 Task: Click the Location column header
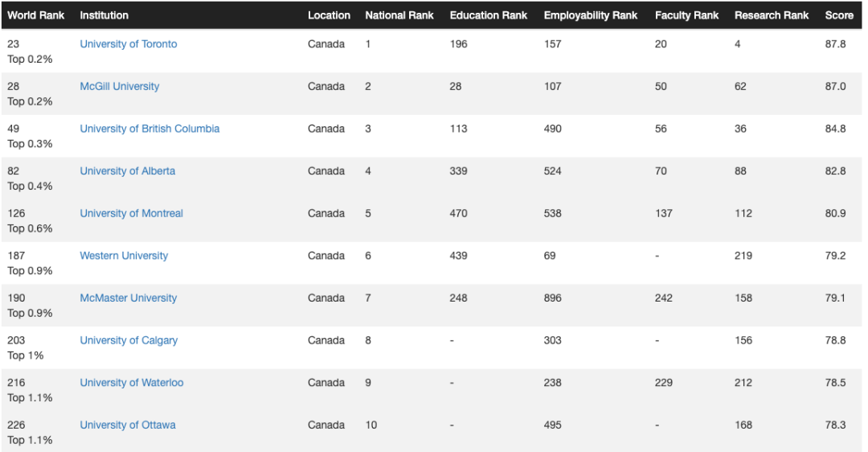tap(329, 15)
